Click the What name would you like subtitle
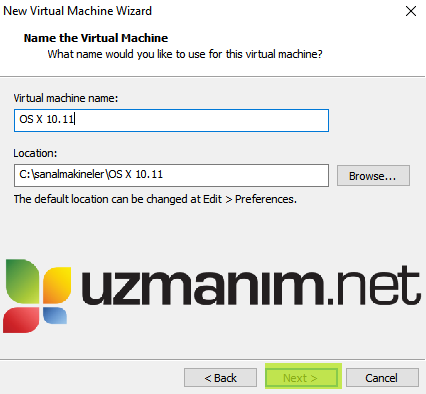This screenshot has width=426, height=394. (185, 54)
